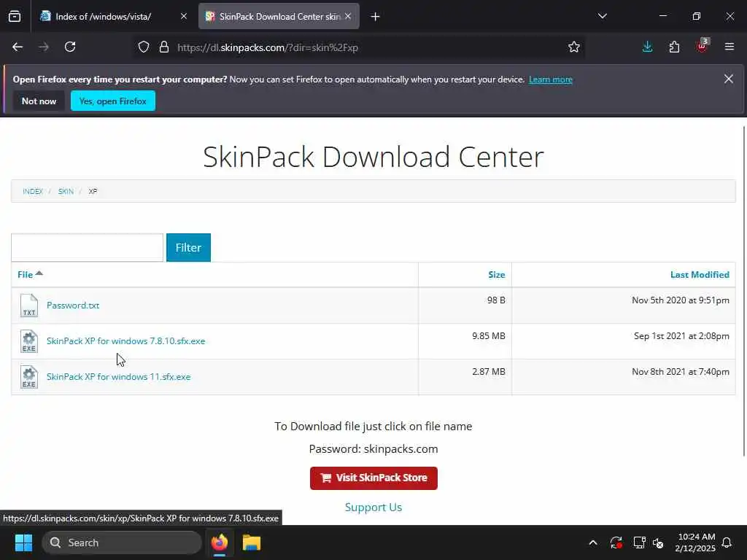
Task: Open Firefox from the taskbar
Action: pos(219,542)
